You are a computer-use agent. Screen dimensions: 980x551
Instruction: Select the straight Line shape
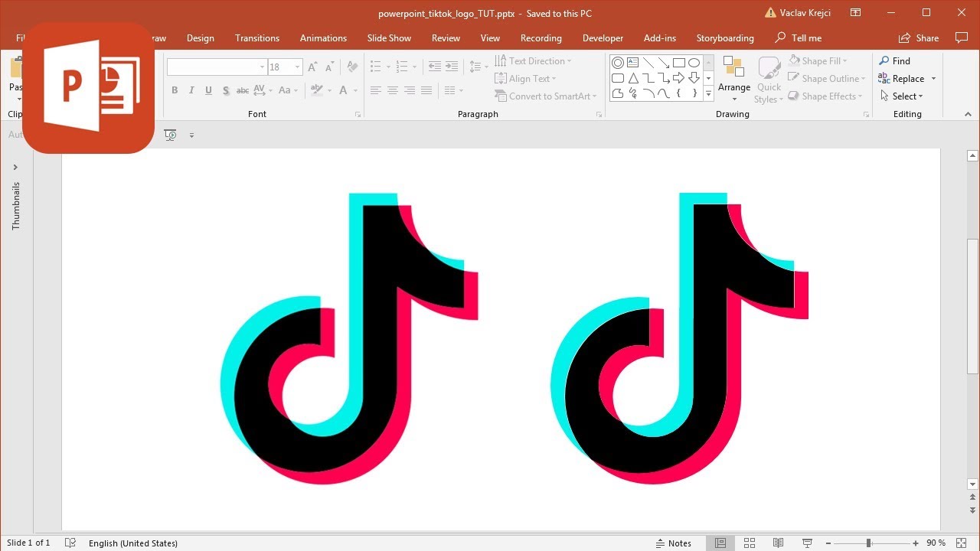point(648,63)
